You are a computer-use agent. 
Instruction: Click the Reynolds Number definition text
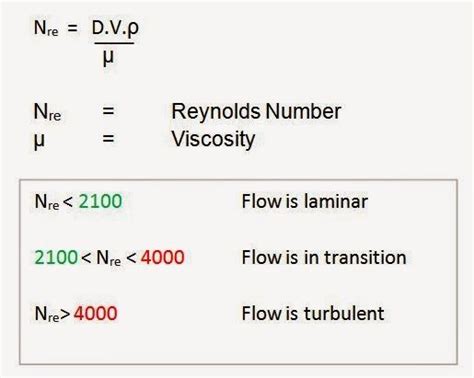[256, 111]
